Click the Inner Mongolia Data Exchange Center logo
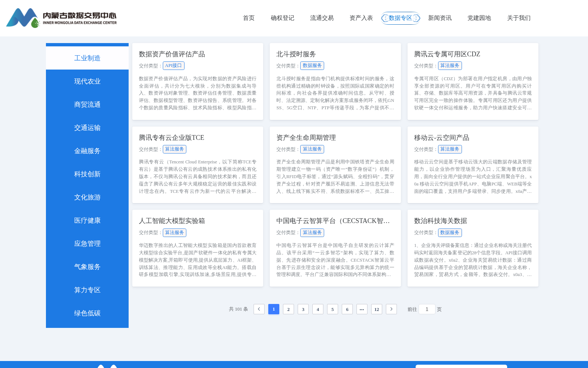This screenshot has width=588, height=368. 61,18
